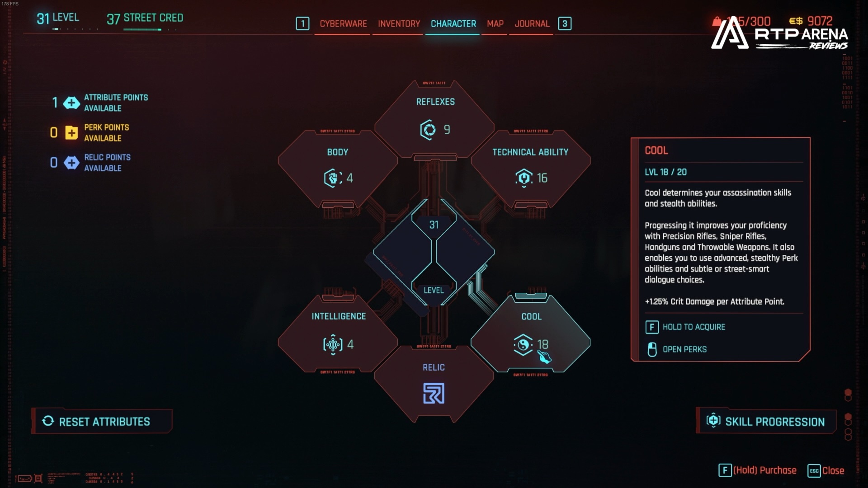
Task: Expand the MAP tab
Action: [x=495, y=24]
